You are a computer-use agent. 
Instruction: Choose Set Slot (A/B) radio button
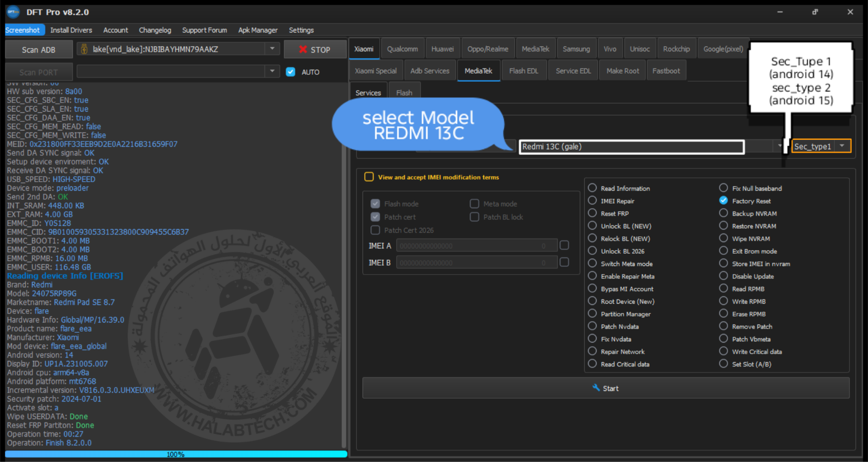click(x=724, y=364)
